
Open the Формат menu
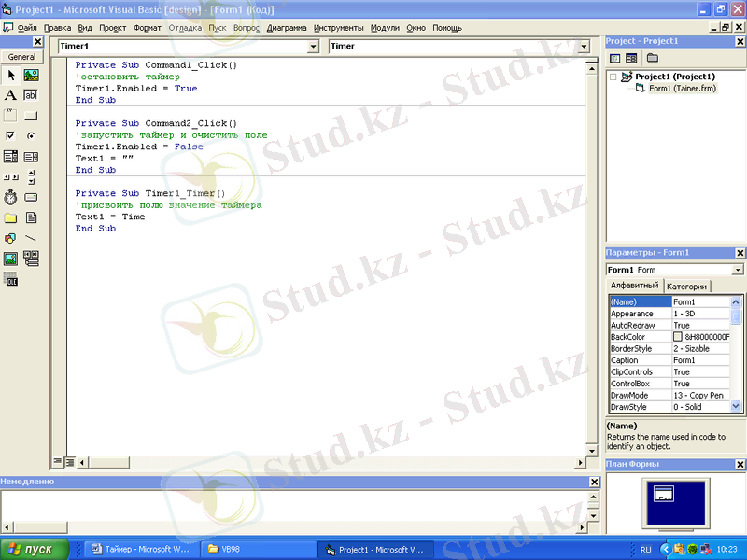pyautogui.click(x=148, y=28)
